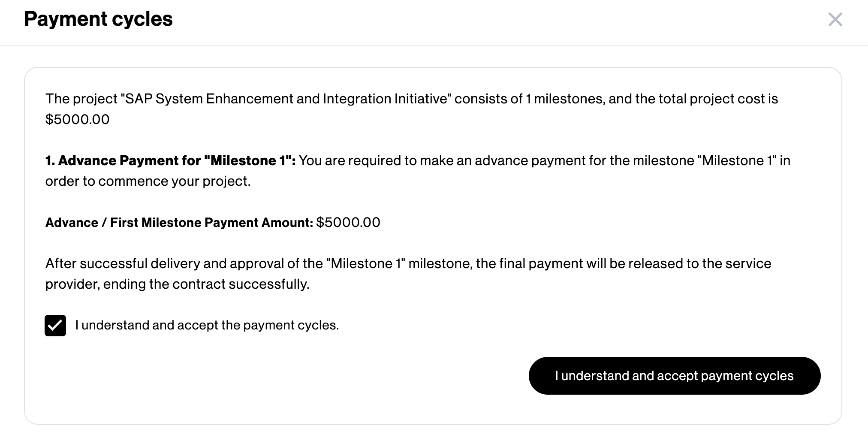The width and height of the screenshot is (868, 447).
Task: Uncheck the accept payment cycles checkbox
Action: tap(55, 326)
